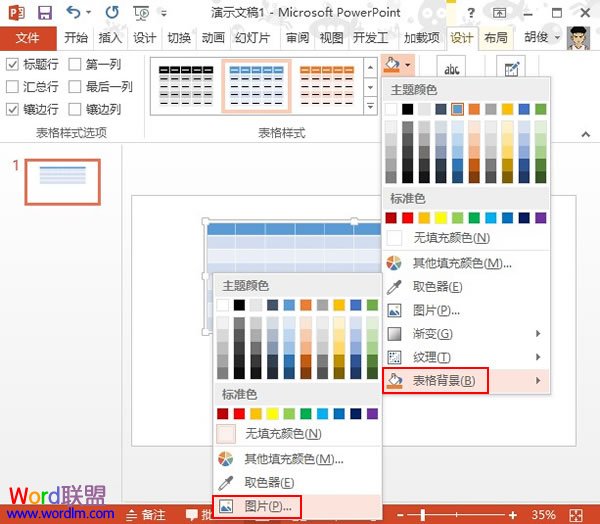The image size is (600, 524).
Task: Enable the 镶边列 checkbox
Action: point(75,109)
